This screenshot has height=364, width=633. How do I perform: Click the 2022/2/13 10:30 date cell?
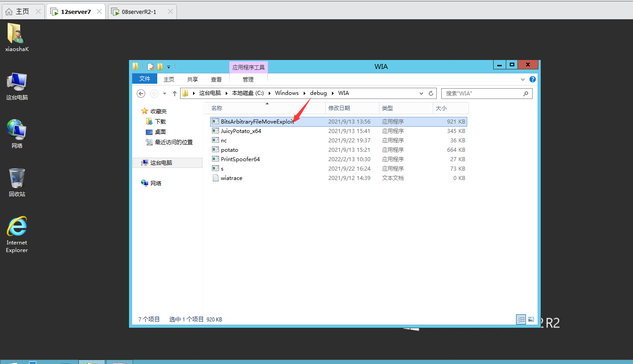pos(349,159)
